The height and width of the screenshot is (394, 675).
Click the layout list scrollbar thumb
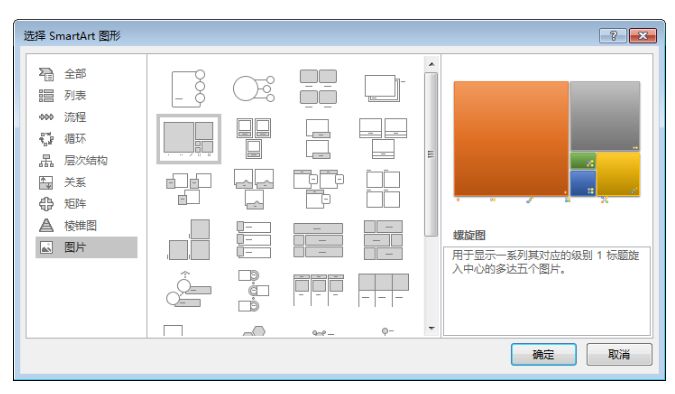431,154
